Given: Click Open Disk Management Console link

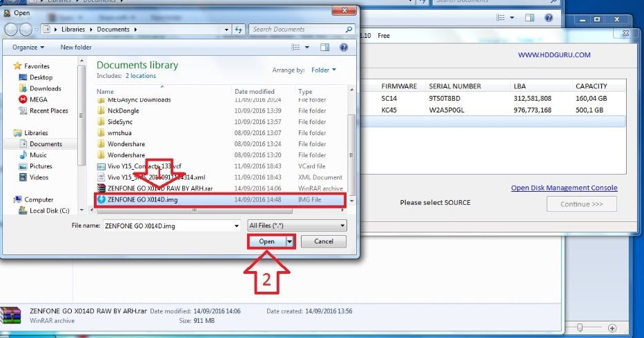Looking at the screenshot, I should [x=564, y=188].
